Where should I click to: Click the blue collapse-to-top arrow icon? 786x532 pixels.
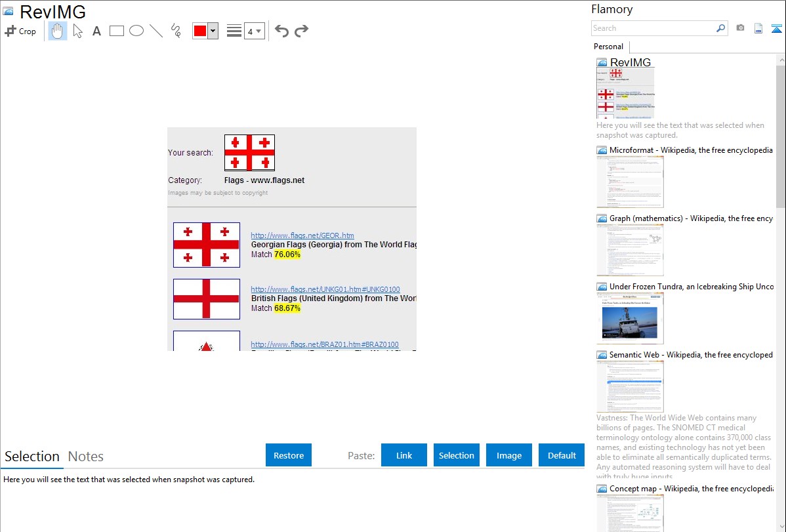click(x=776, y=28)
